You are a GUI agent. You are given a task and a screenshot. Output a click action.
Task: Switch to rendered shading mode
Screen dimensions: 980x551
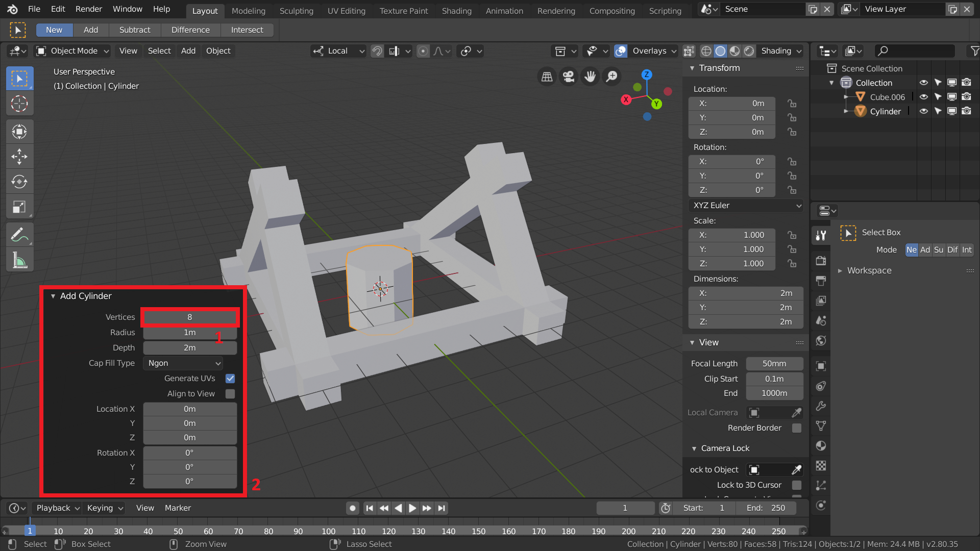coord(749,51)
